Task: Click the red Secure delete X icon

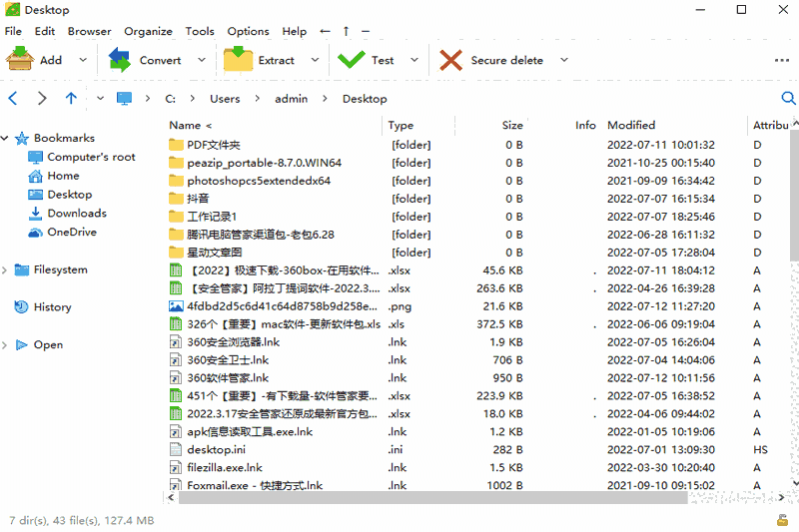Action: coord(451,60)
